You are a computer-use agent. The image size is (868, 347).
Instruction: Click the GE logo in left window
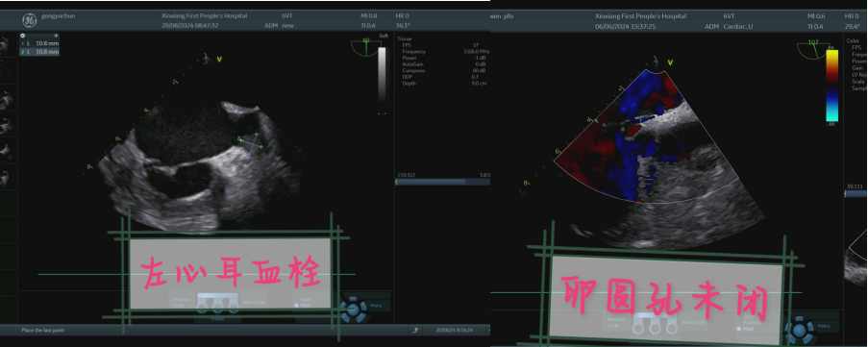[x=30, y=20]
